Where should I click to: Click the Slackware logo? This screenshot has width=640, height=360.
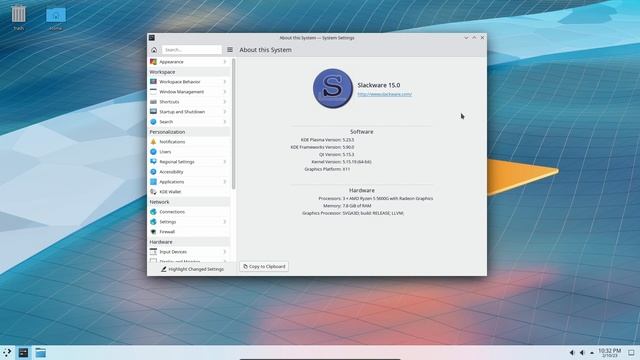pos(333,88)
